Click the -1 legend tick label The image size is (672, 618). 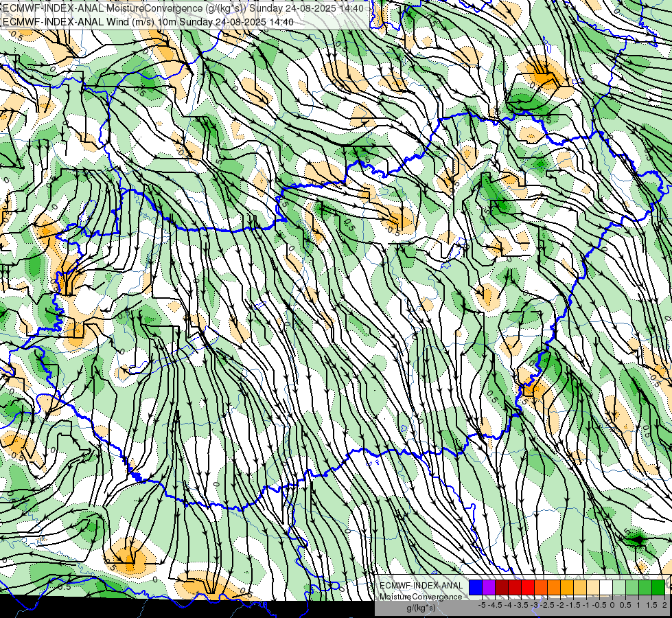[586, 605]
